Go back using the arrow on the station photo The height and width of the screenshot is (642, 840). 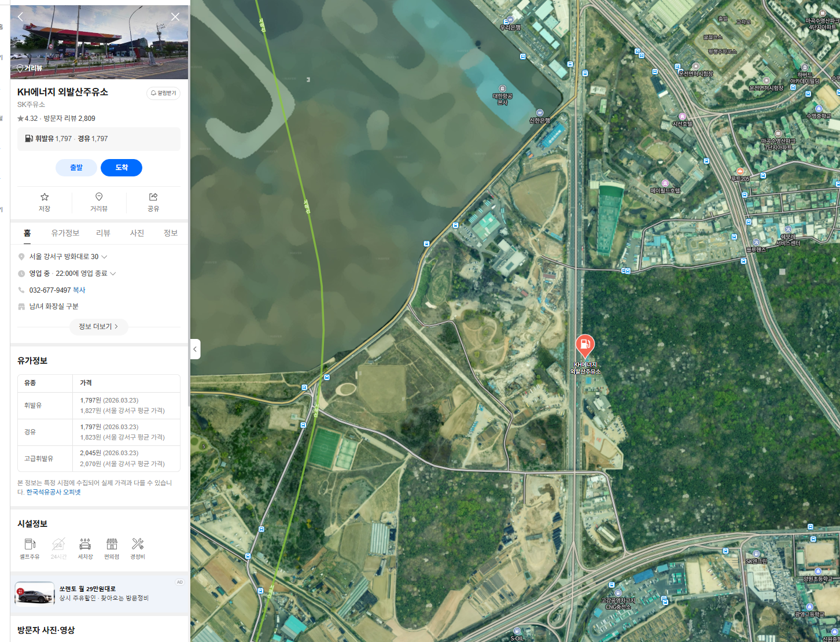click(20, 17)
